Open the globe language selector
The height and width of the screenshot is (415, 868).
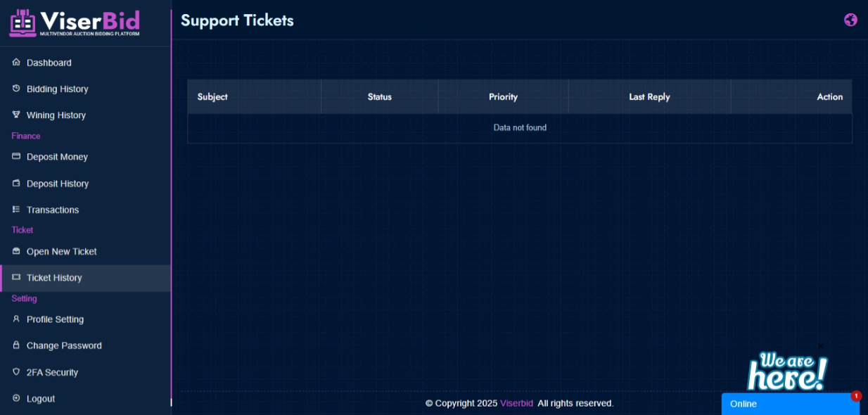tap(850, 20)
